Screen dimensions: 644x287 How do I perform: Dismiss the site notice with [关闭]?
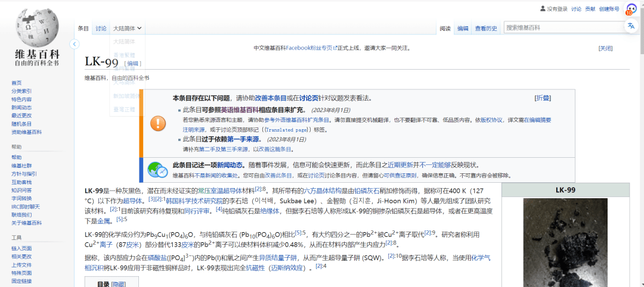(605, 48)
